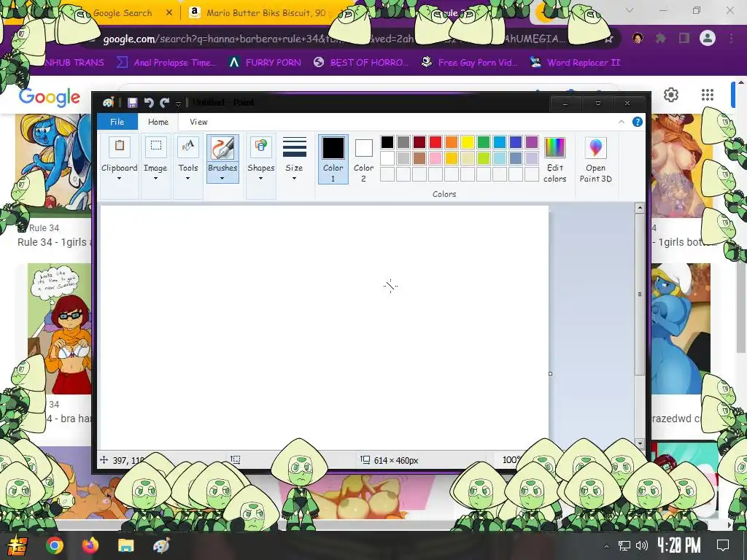
Task: Redo the action in Paint's quick access toolbar
Action: pyautogui.click(x=165, y=102)
